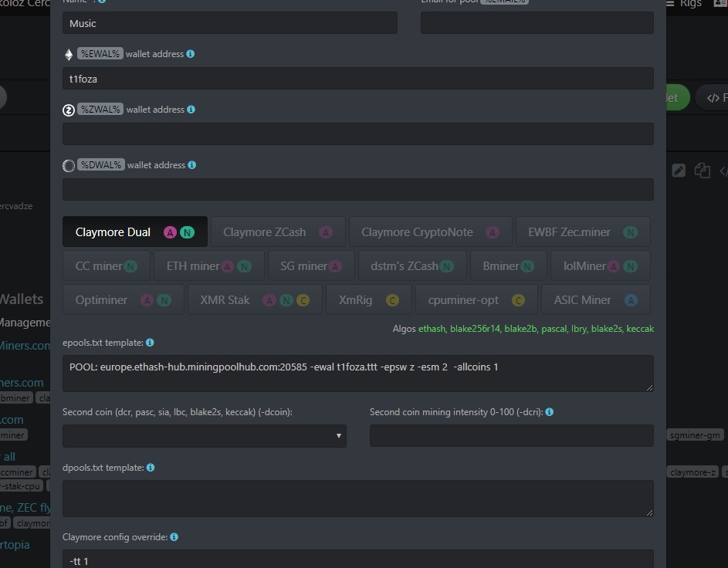
Task: Open info tooltip for ZWAL wallet address
Action: coord(191,110)
